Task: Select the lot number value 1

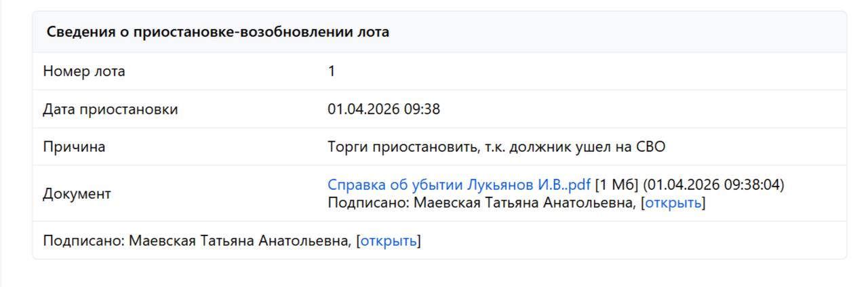Action: tap(332, 71)
